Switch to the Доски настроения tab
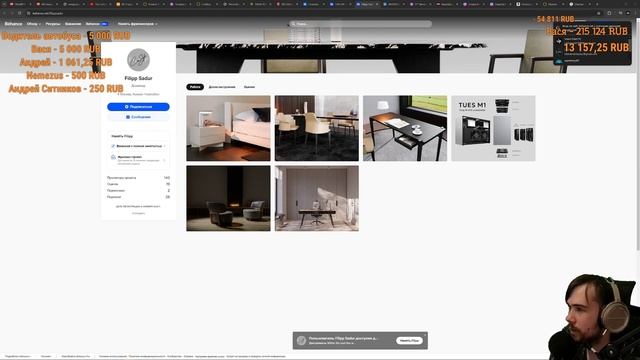The width and height of the screenshot is (640, 360). click(x=222, y=87)
